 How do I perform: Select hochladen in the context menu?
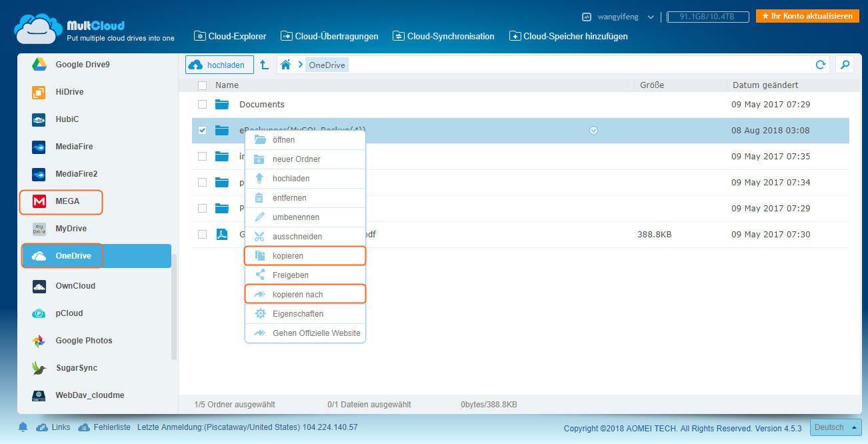pos(305,179)
